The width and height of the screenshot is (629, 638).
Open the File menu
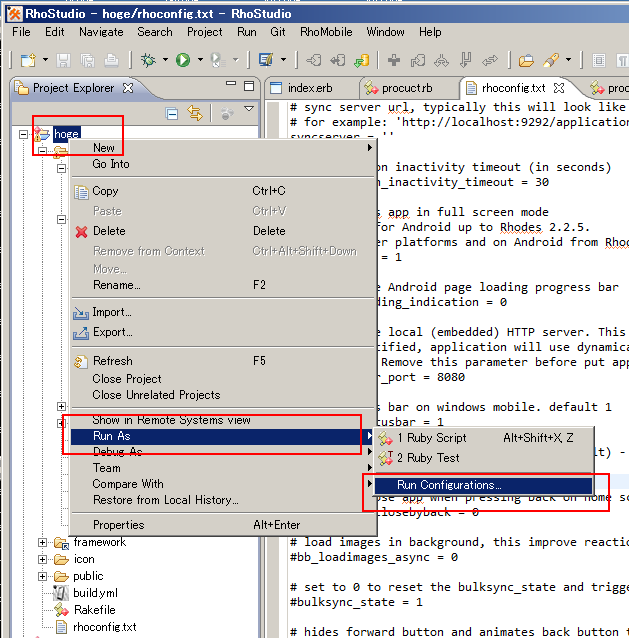click(21, 32)
